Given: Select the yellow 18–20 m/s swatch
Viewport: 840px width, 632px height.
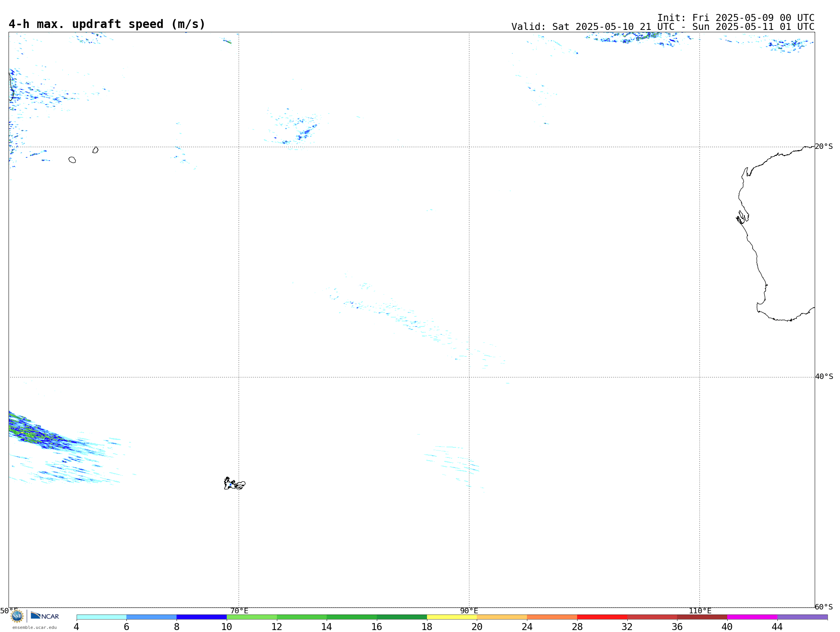Looking at the screenshot, I should (452, 617).
